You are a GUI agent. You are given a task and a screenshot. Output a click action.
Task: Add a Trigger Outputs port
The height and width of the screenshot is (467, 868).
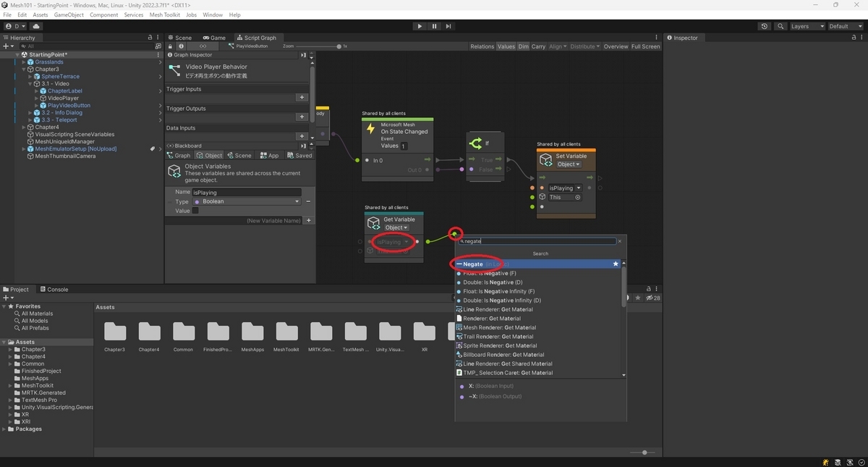pos(302,117)
